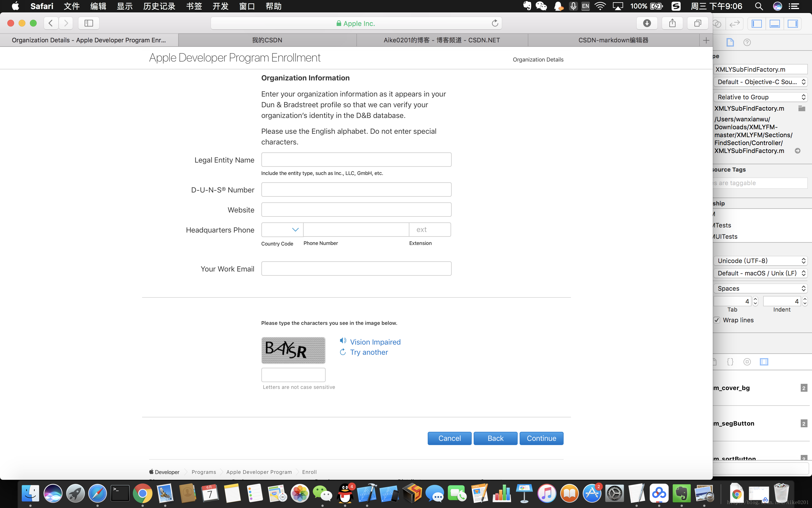Select the m_cover_bg media item

[760, 388]
